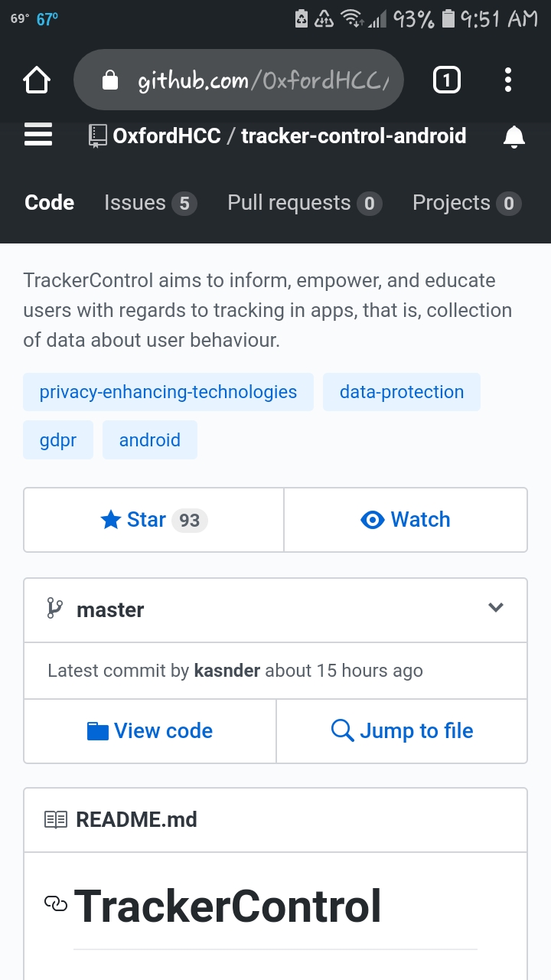Viewport: 551px width, 980px height.
Task: Expand the master branch selector
Action: click(496, 609)
